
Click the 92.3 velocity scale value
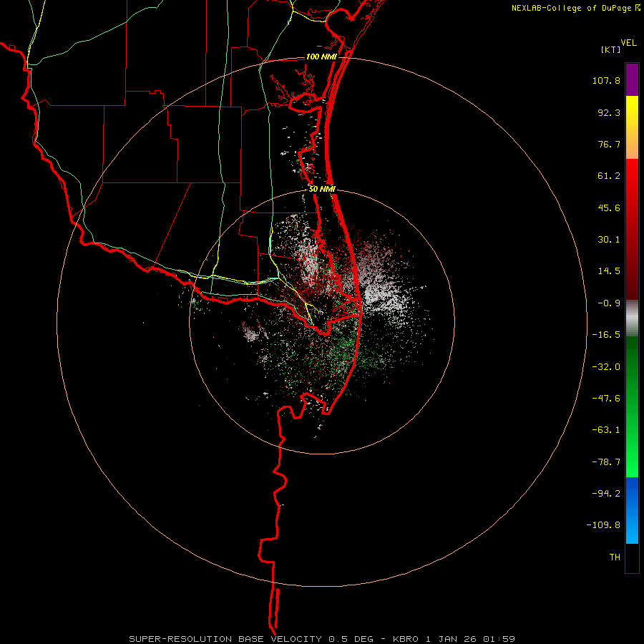[x=609, y=112]
